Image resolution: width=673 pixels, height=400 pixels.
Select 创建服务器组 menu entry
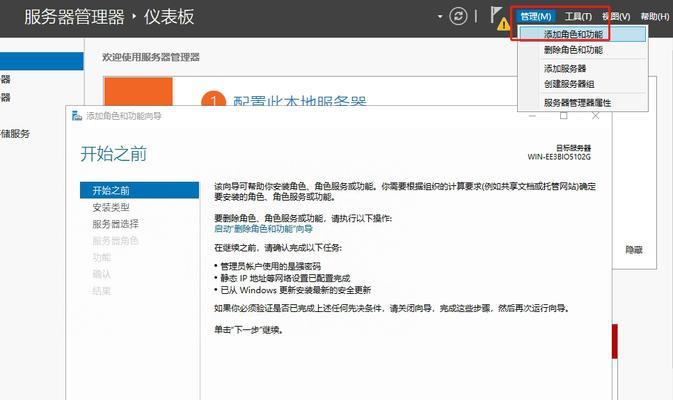582,84
